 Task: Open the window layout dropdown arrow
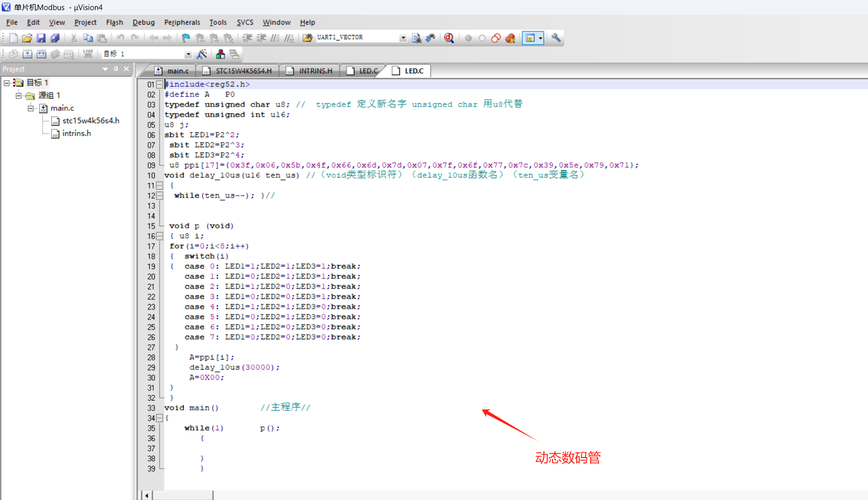(540, 38)
